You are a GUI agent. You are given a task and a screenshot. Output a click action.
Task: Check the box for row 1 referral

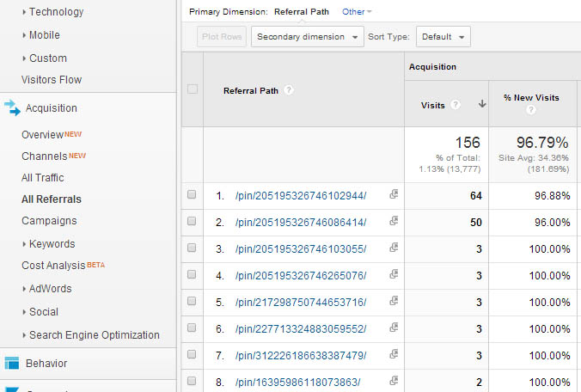(192, 195)
